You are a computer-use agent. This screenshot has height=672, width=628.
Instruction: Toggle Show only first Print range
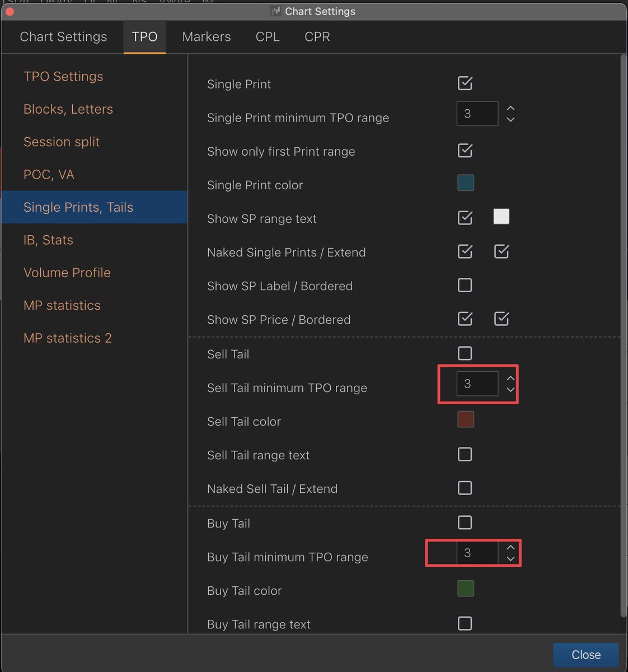coord(465,151)
